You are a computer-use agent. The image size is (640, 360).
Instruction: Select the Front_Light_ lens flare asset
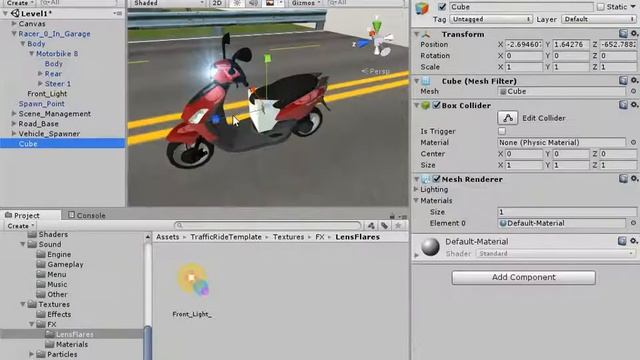pyautogui.click(x=192, y=290)
